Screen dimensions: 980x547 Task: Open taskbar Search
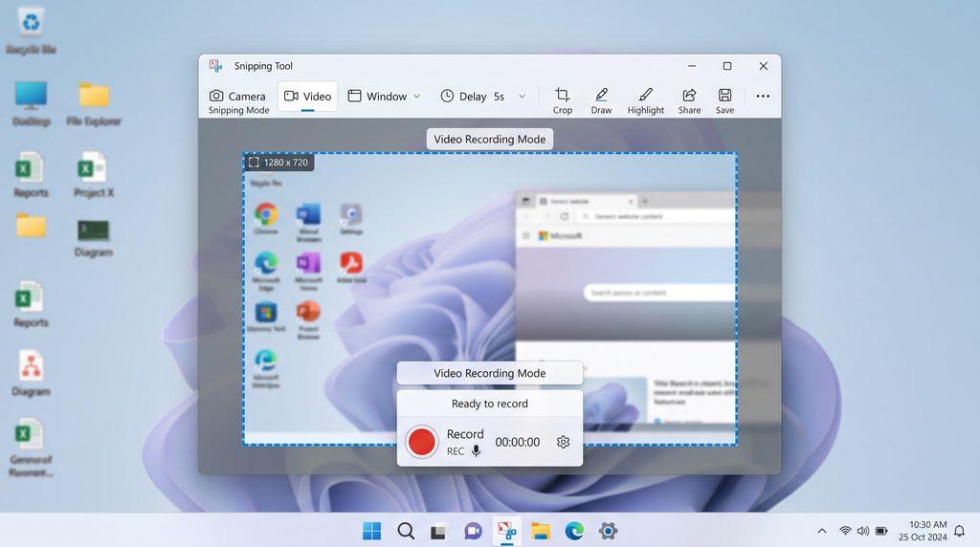click(406, 531)
